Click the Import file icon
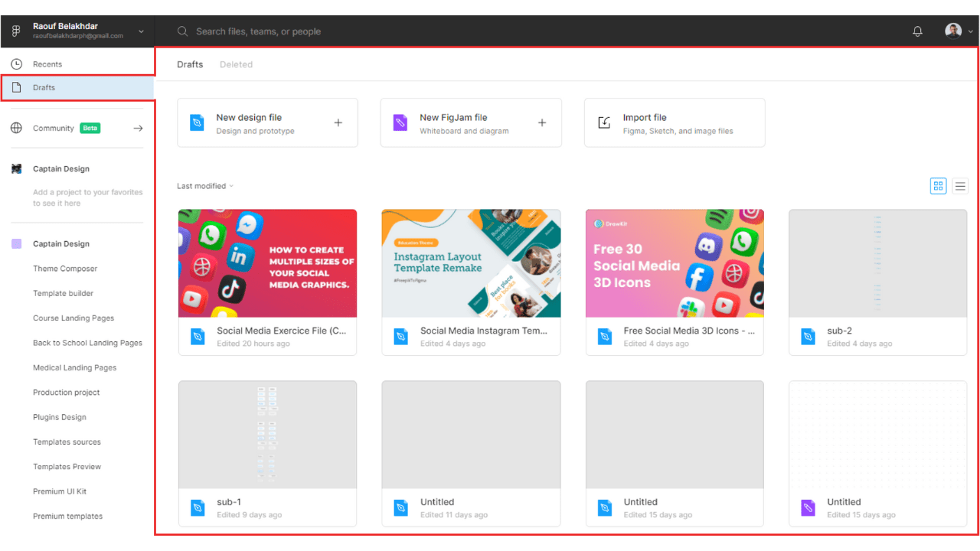The height and width of the screenshot is (551, 980). 604,122
